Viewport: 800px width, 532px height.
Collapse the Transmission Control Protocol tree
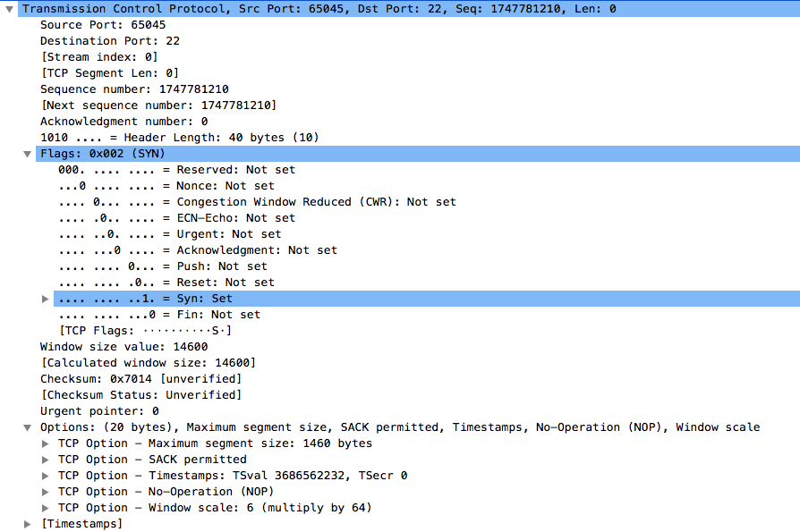coord(9,8)
